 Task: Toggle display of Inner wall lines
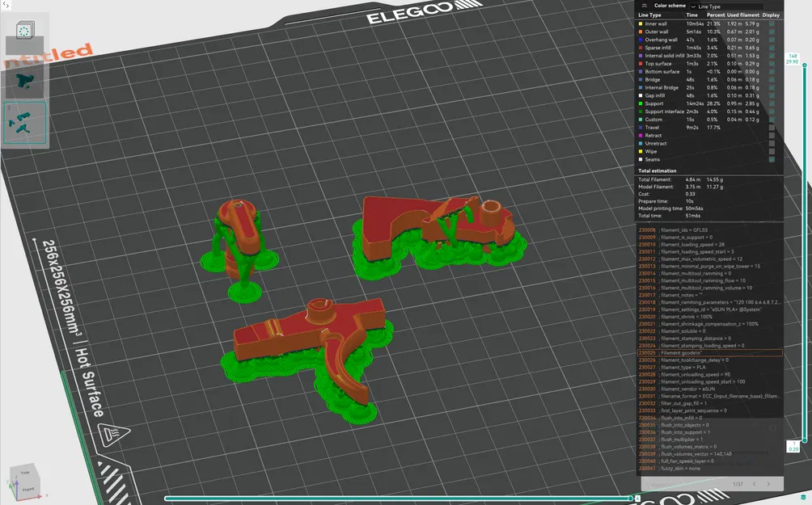(x=772, y=23)
